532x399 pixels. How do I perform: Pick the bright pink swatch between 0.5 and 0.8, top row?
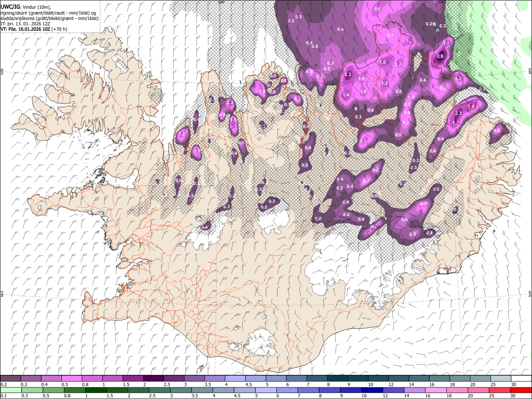[x=72, y=379]
